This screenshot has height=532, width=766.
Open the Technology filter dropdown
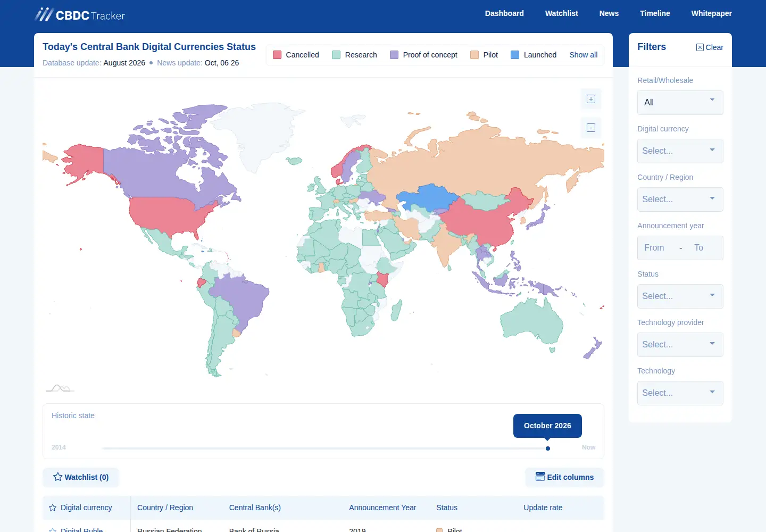(680, 393)
